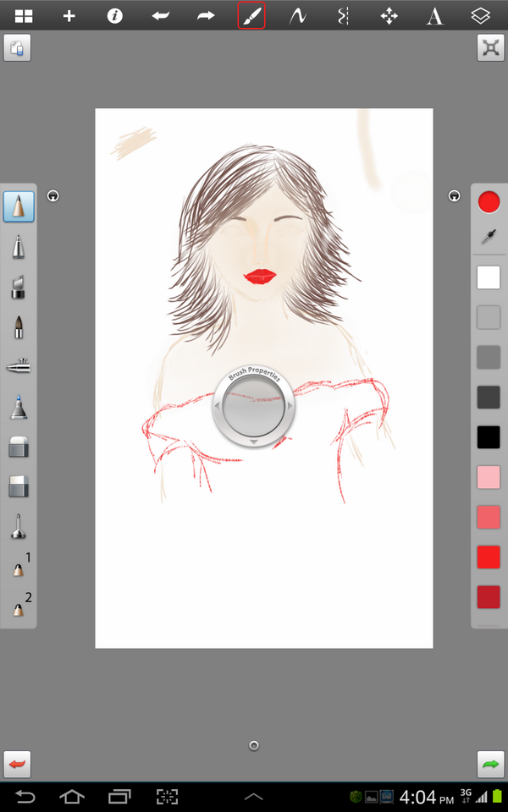508x812 pixels.
Task: Click the down arrow on Brush Properties puck
Action: pyautogui.click(x=253, y=442)
